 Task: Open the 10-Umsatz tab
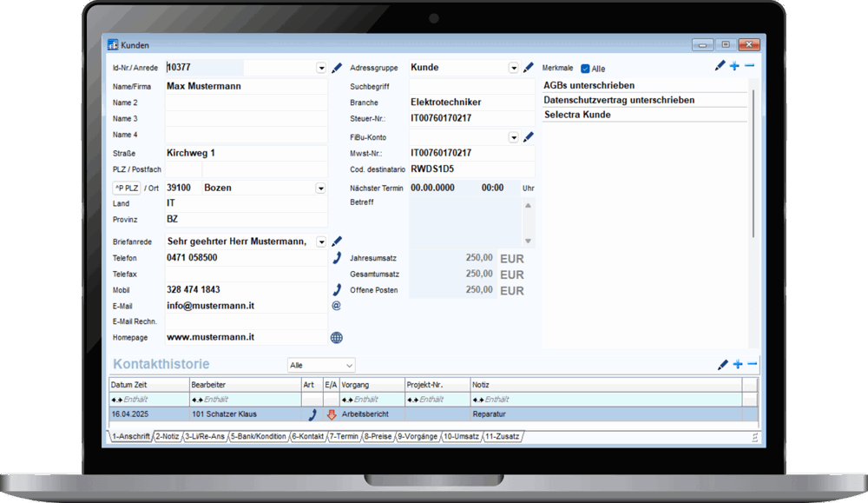(463, 436)
